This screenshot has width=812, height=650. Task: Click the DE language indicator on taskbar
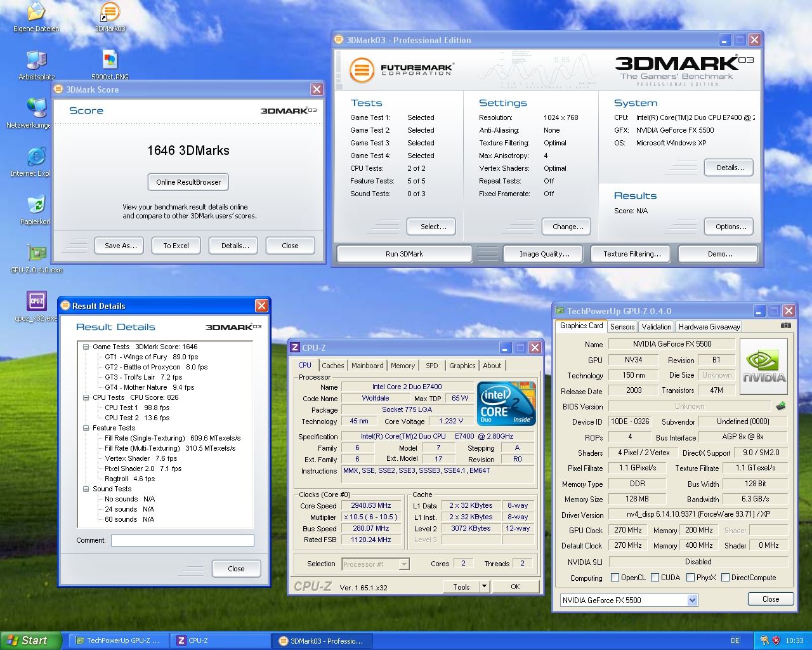735,640
